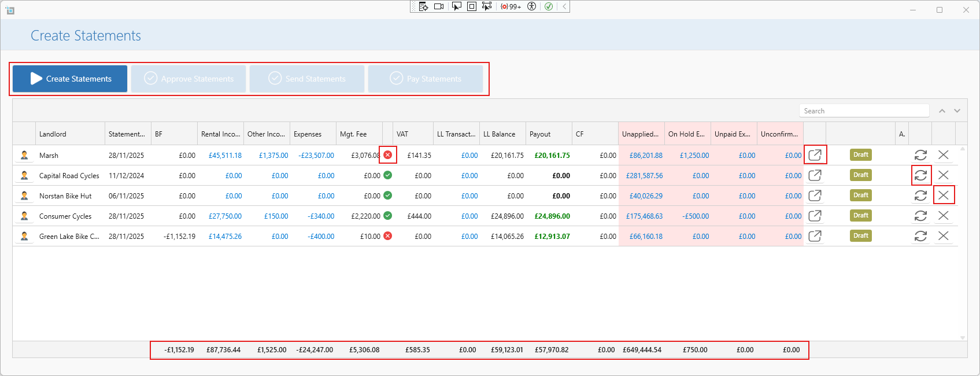Refresh the Capital Road Cycles statement
Viewport: 980px width, 376px height.
[920, 175]
